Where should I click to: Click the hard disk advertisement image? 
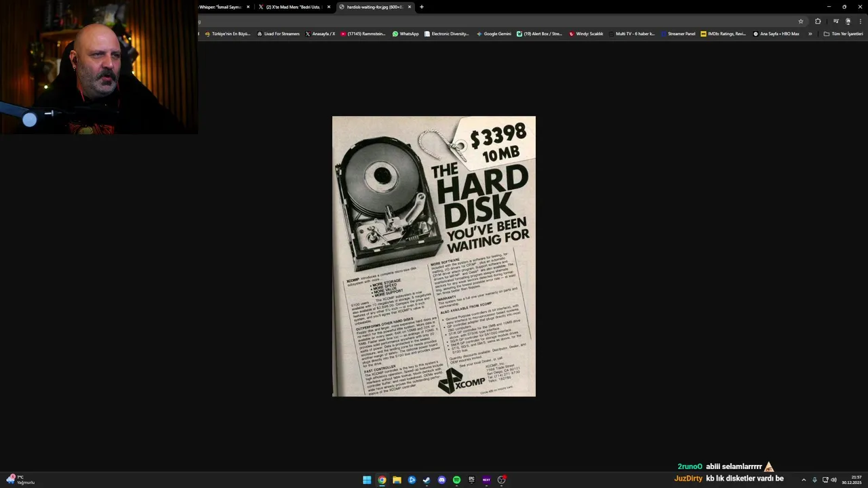tap(434, 256)
